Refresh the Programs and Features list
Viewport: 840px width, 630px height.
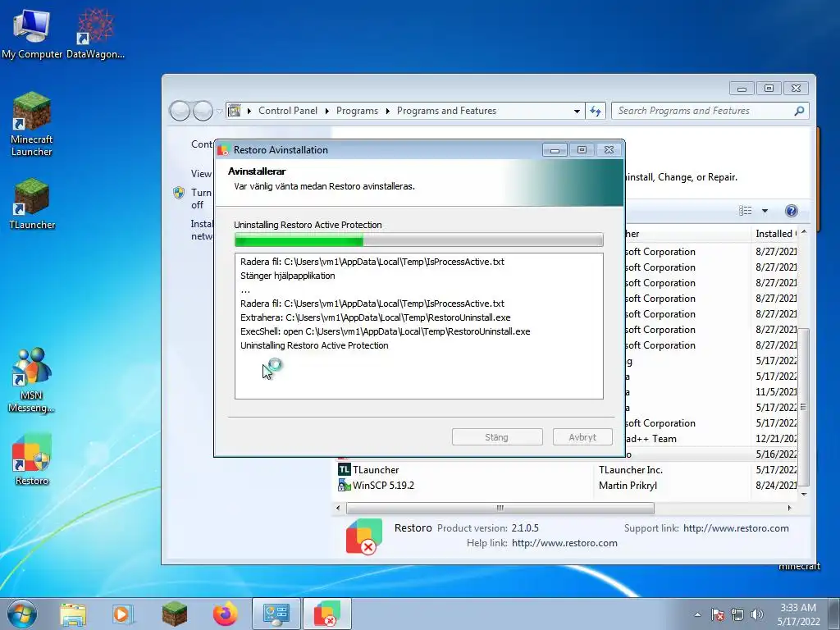[596, 111]
